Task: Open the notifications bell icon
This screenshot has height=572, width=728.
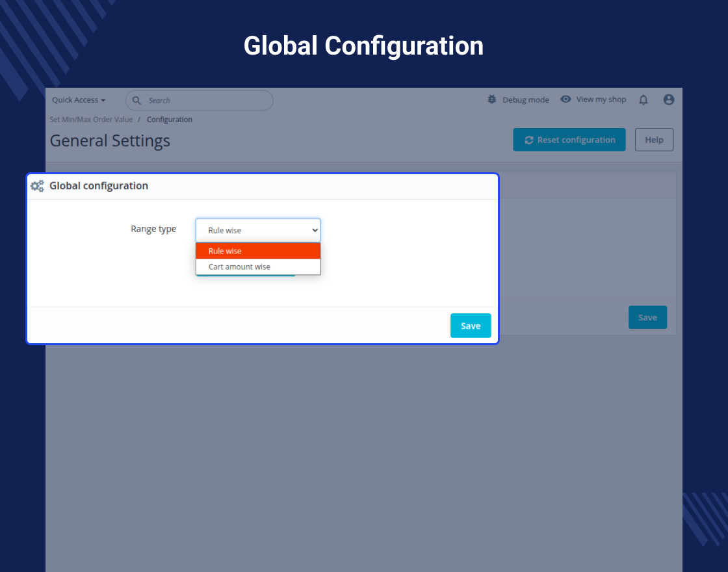Action: [643, 100]
